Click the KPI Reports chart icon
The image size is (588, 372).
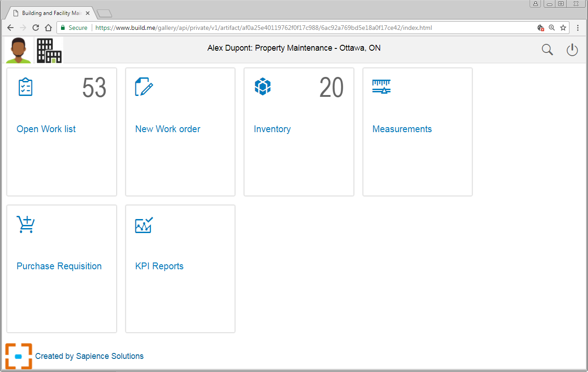144,225
